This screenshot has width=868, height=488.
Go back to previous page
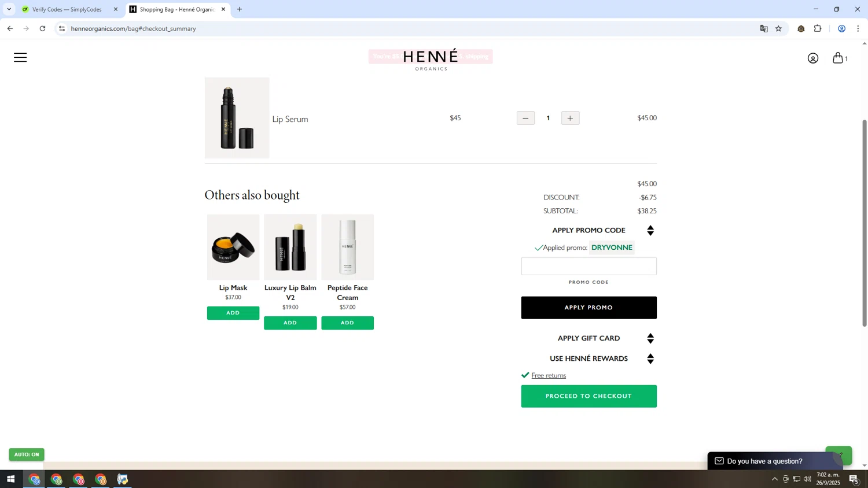pyautogui.click(x=10, y=28)
